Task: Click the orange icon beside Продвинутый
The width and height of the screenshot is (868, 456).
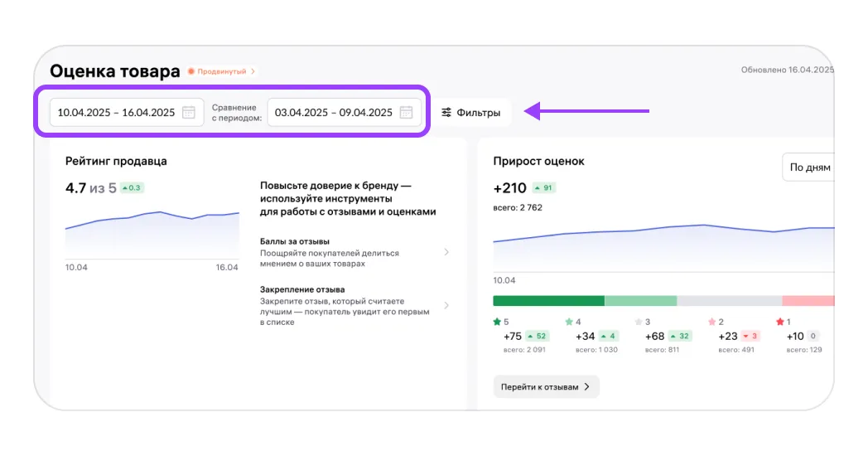Action: click(191, 72)
